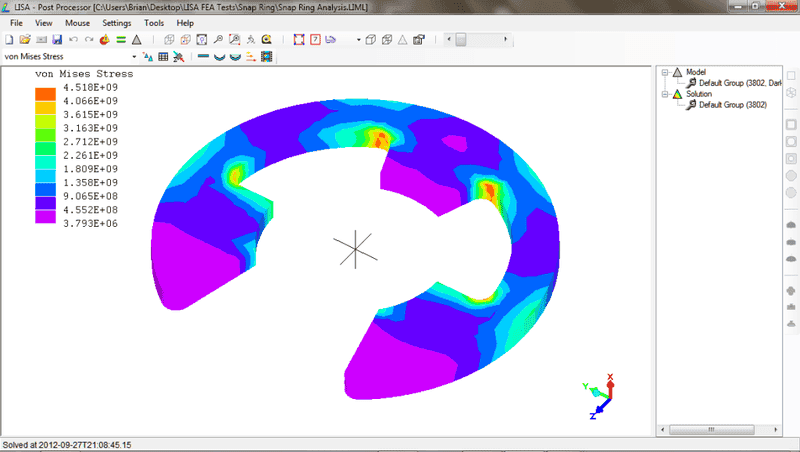
Task: Open the View menu
Action: pos(43,23)
